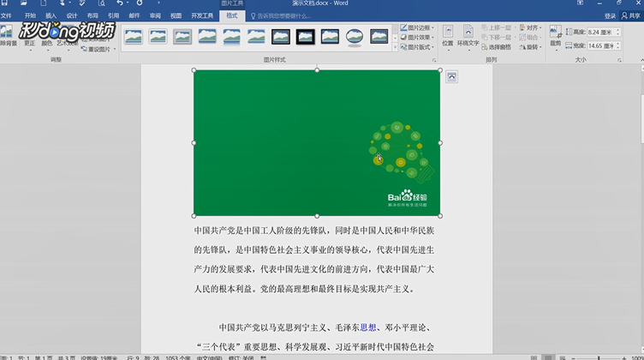
Task: Open the Align (对齐) dropdown
Action: pyautogui.click(x=531, y=27)
